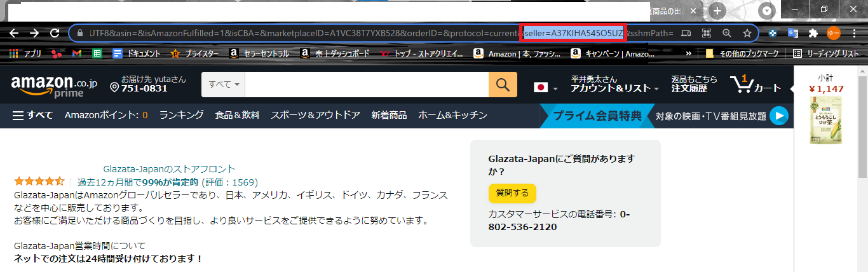Open the orange Chrome profile avatar
The width and height of the screenshot is (868, 272).
(834, 33)
